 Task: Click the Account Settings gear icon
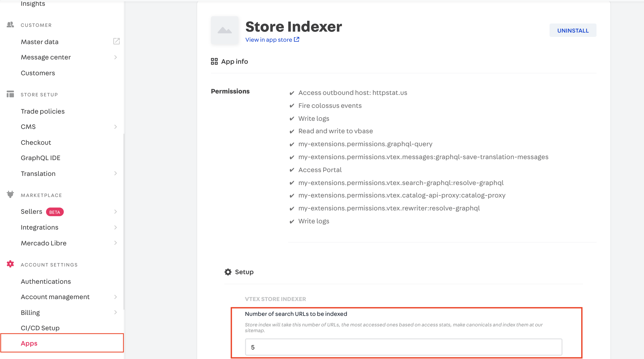point(10,264)
